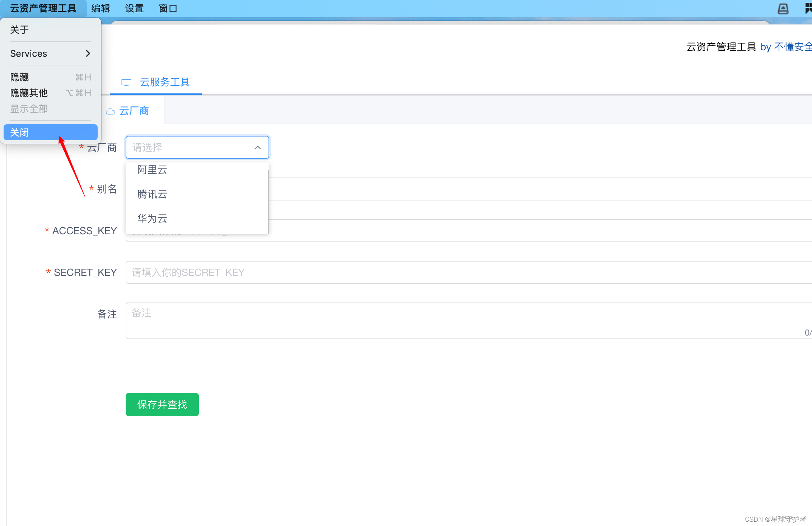Expand the Services submenu arrow
Screen dimensions: 812x526
point(88,54)
